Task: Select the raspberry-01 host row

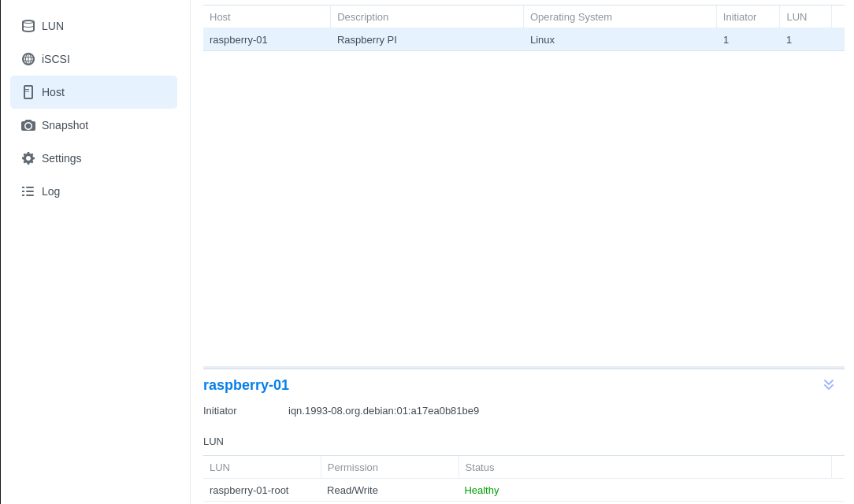Action: click(x=239, y=39)
